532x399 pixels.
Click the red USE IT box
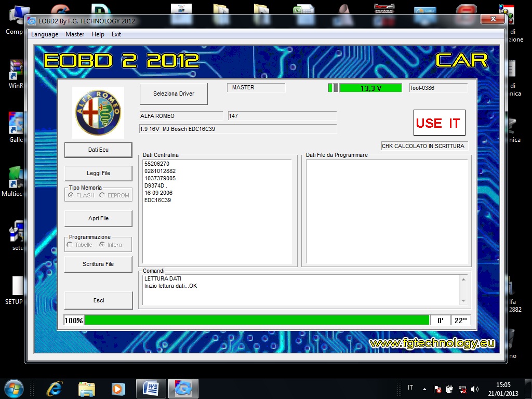(440, 123)
